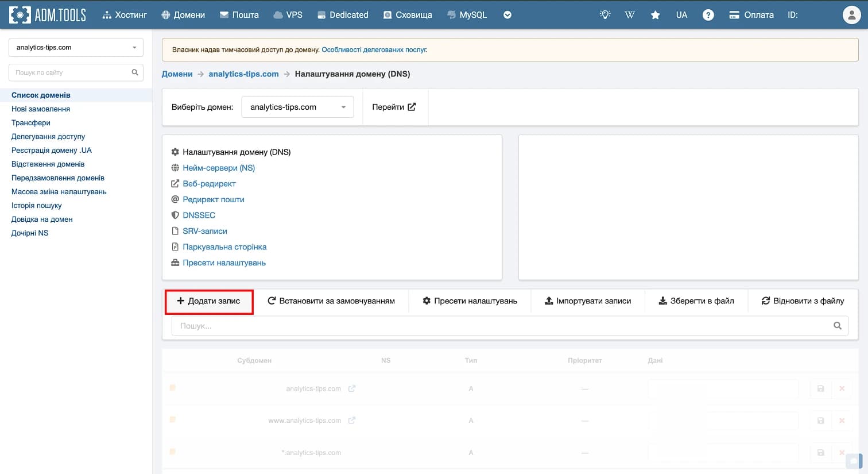This screenshot has height=474, width=868.
Task: Open the user account icon
Action: [851, 15]
